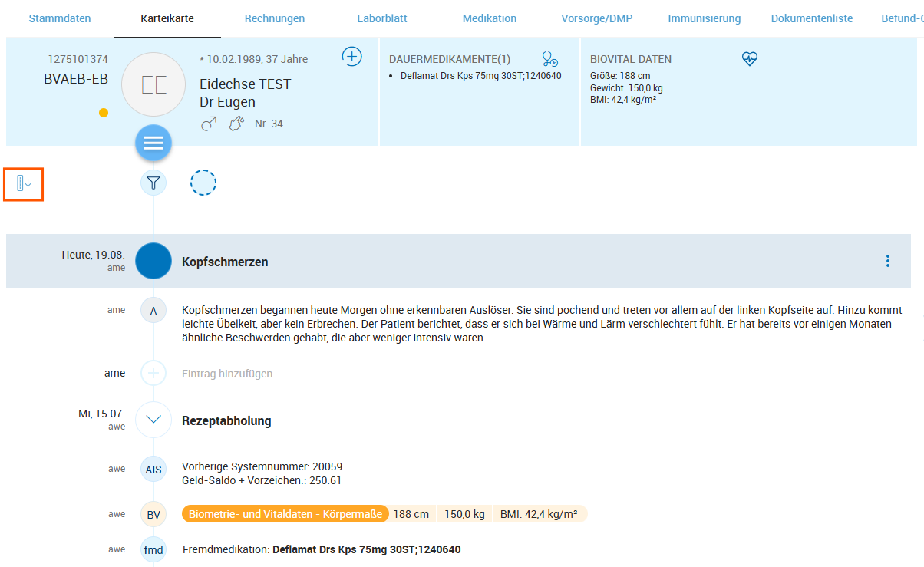Click the Kopfschmerzen entry title
924x567 pixels.
225,262
